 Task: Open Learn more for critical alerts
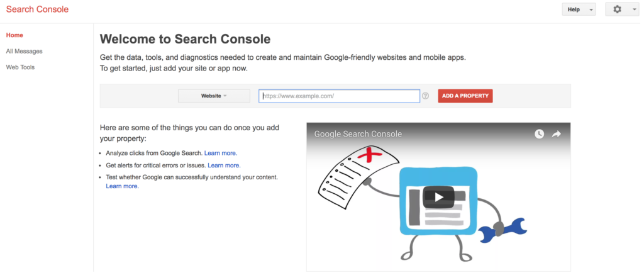[x=225, y=166]
